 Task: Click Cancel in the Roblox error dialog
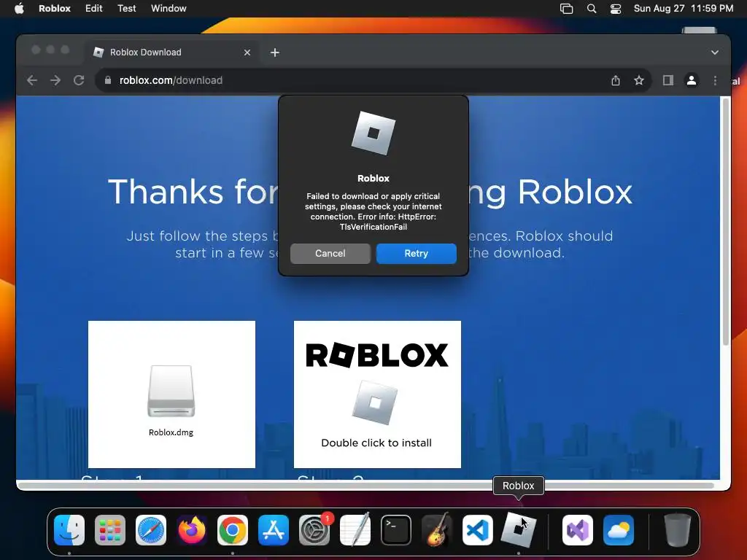tap(330, 253)
